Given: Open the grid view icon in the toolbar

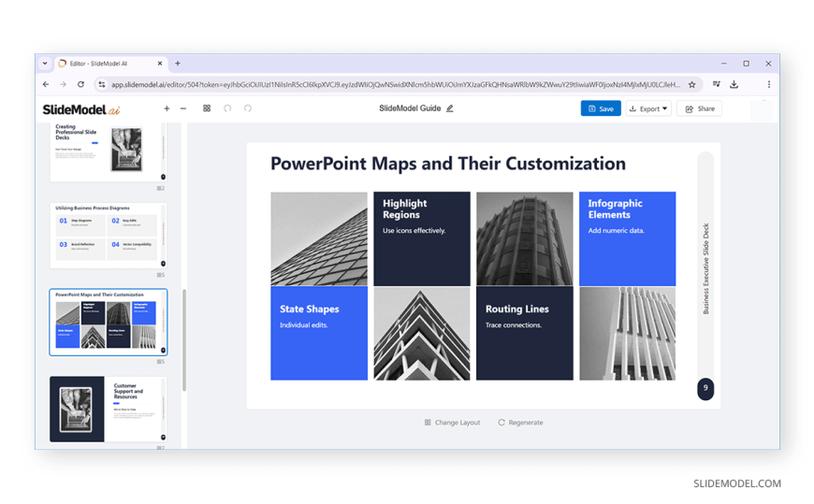Looking at the screenshot, I should 207,108.
